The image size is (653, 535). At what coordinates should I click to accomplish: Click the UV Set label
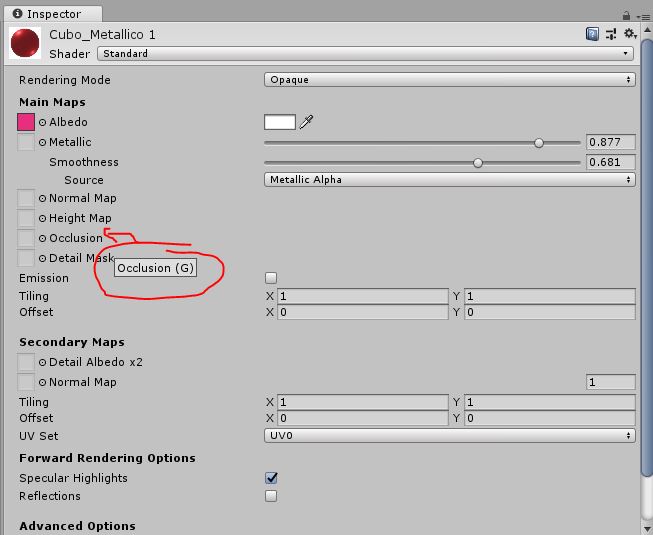[x=38, y=436]
